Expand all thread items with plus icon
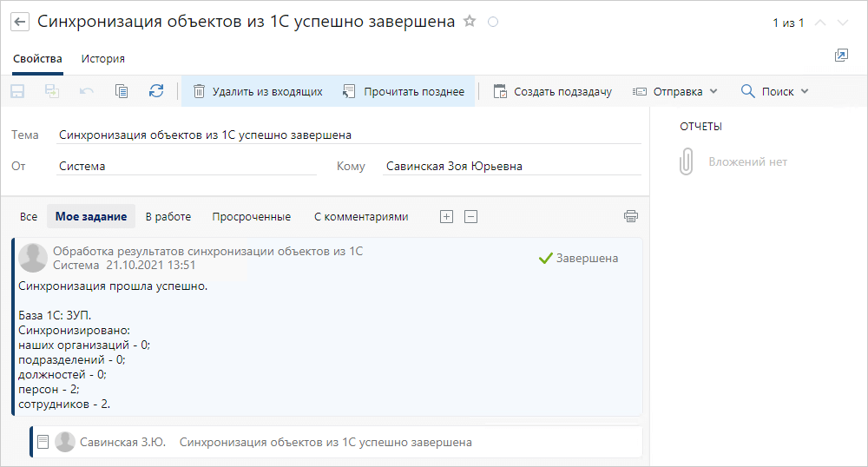The image size is (868, 467). coord(446,216)
